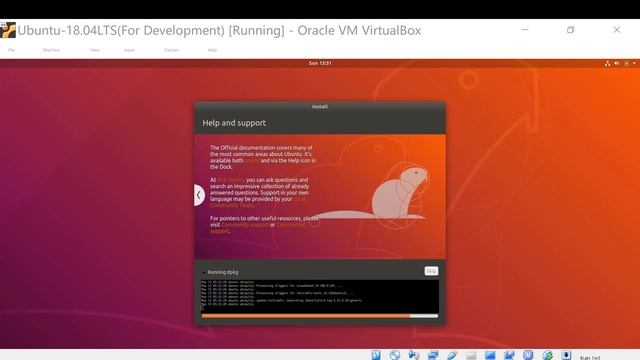The width and height of the screenshot is (640, 360).
Task: Click the Skip button in installer
Action: 431,271
